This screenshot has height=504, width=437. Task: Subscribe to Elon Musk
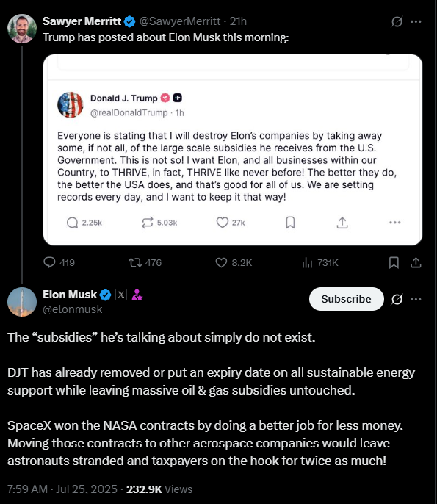tap(347, 299)
